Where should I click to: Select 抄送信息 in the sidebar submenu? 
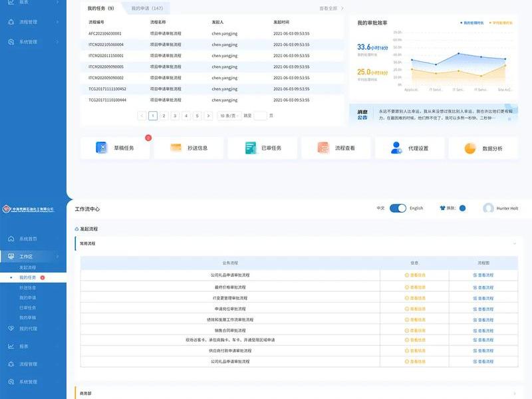[27, 288]
